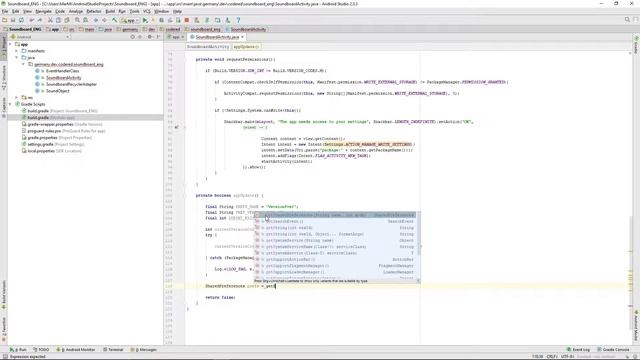Open the Refactor menu
The image size is (640, 360).
click(x=94, y=11)
